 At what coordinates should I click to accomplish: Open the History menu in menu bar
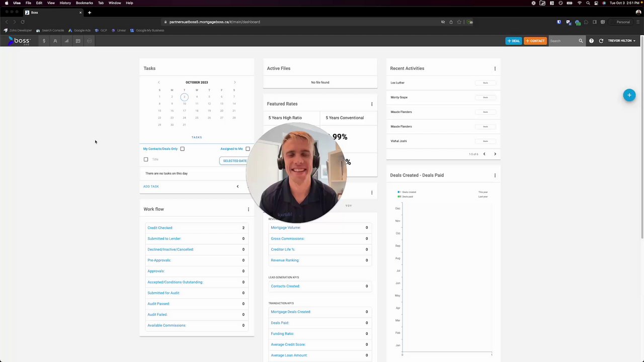65,3
